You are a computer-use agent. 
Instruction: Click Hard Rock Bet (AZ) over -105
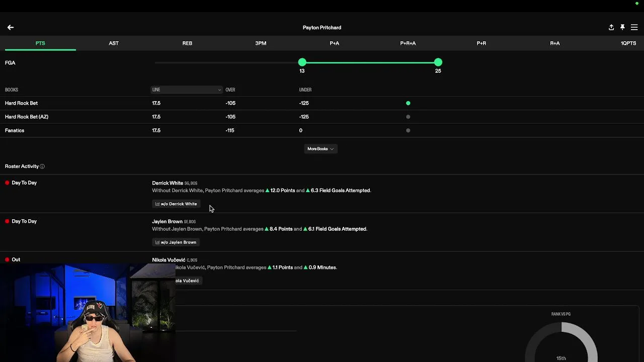pyautogui.click(x=230, y=117)
